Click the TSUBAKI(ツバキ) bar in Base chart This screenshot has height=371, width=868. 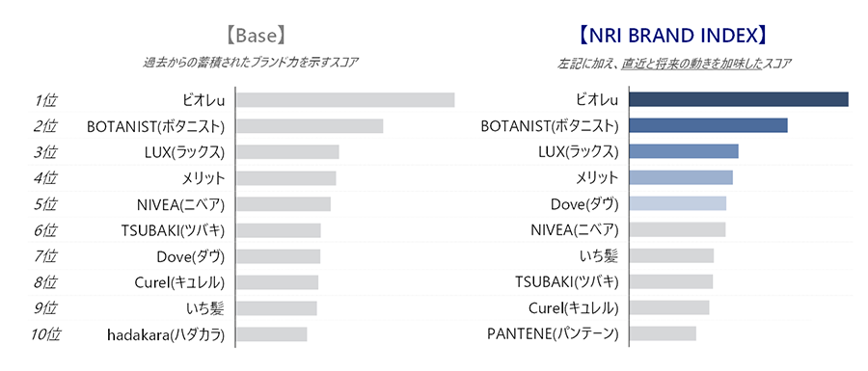point(279,230)
